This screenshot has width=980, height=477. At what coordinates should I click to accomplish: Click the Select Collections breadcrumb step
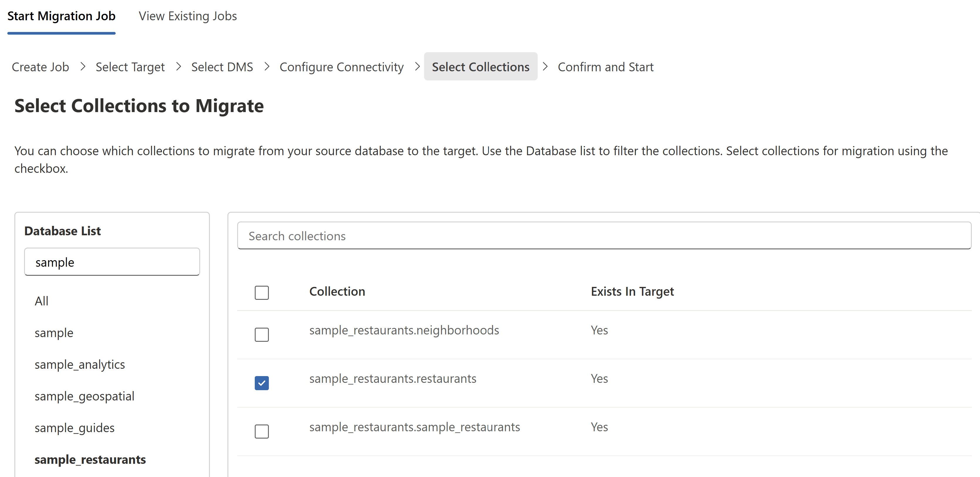click(x=480, y=67)
